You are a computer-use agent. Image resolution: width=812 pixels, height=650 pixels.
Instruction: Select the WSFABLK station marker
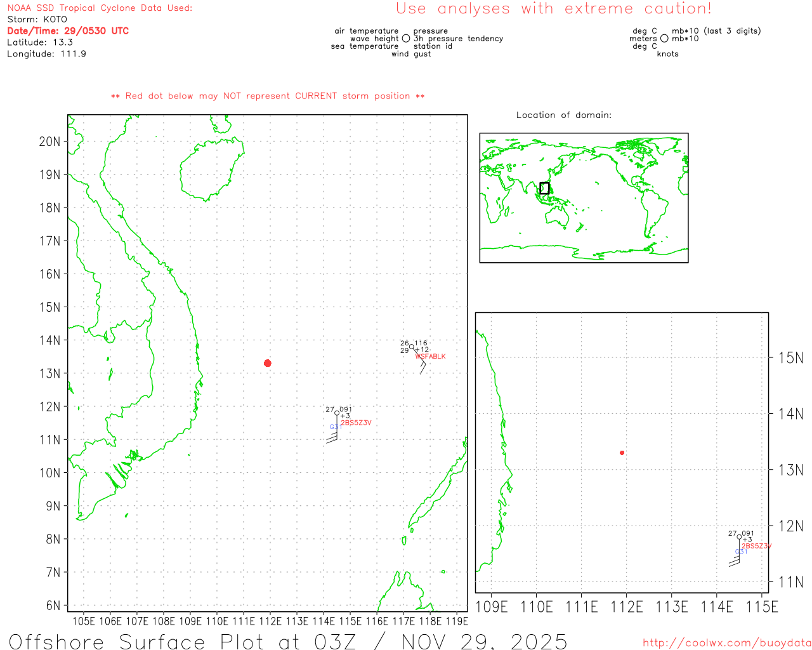coord(411,347)
